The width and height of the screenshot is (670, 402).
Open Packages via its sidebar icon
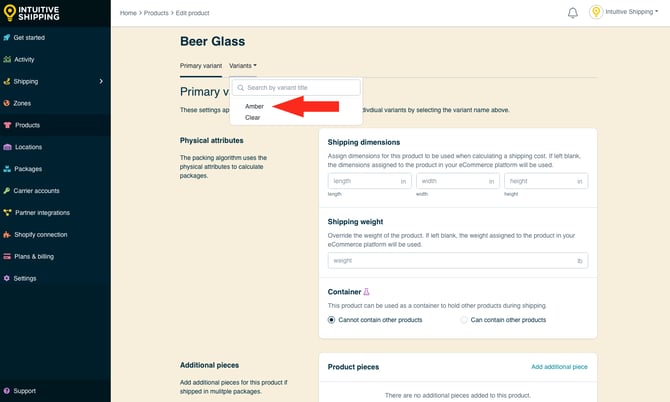click(x=7, y=169)
